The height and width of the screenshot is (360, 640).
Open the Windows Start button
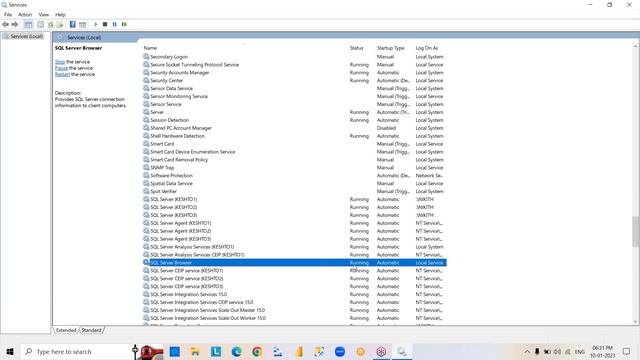click(10, 351)
